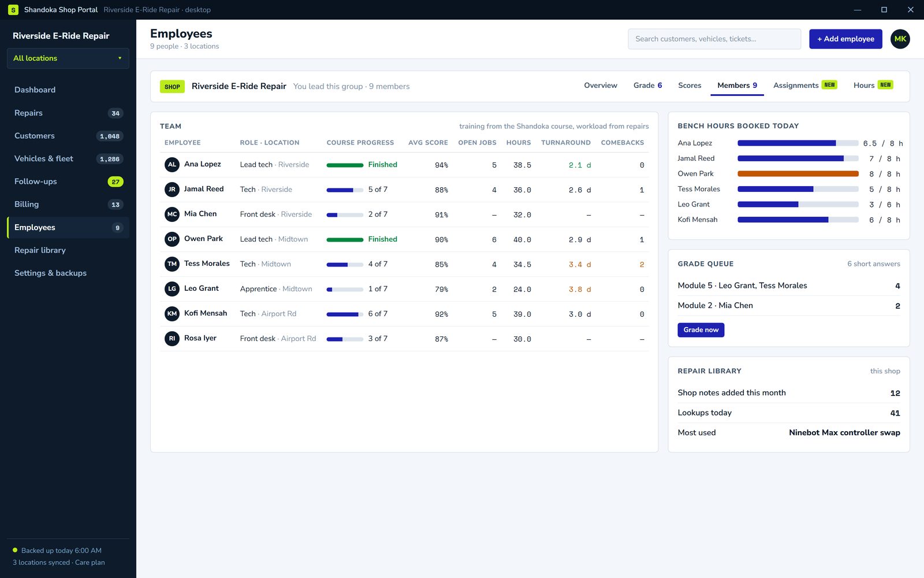Click the Module 5 grade queue row
924x578 pixels.
[789, 286]
